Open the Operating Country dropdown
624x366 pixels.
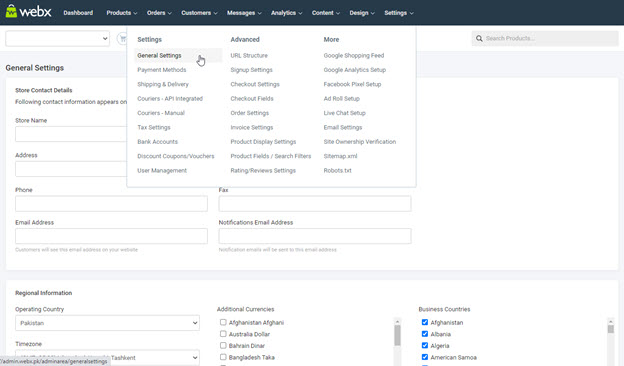pos(107,323)
